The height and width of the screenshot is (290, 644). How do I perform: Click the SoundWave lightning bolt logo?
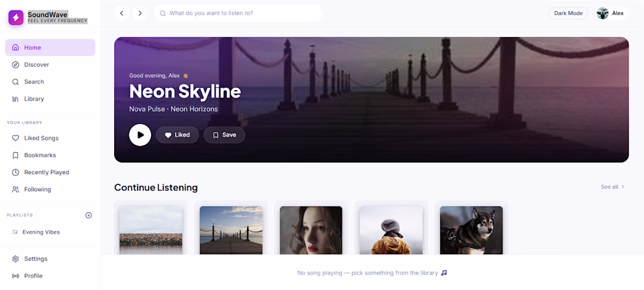click(16, 18)
